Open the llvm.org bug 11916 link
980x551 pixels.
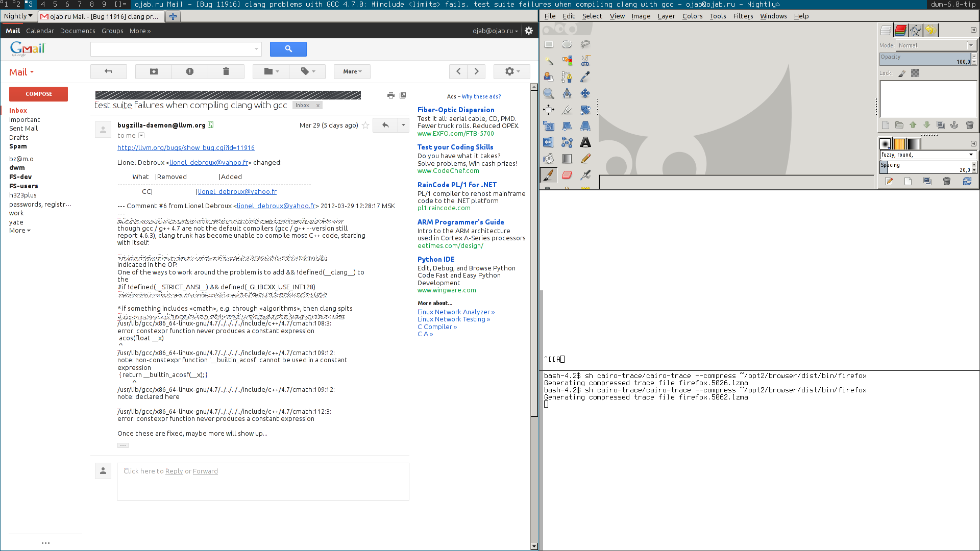pos(186,147)
